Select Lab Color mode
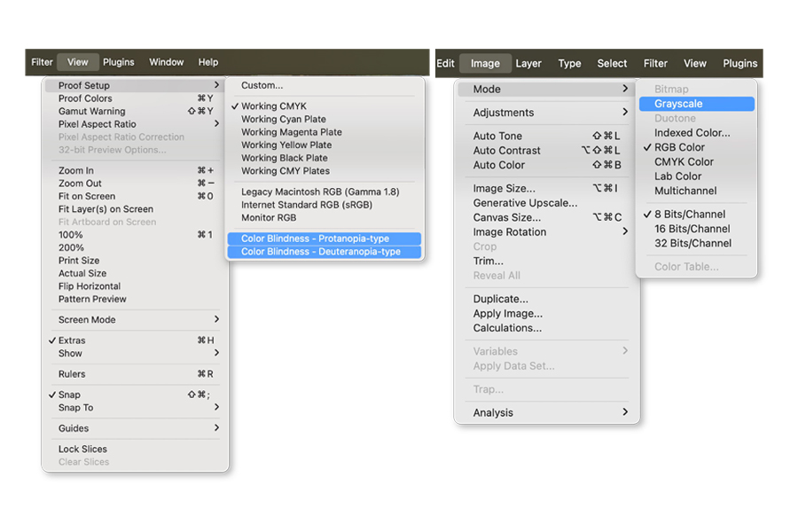Image resolution: width=798 pixels, height=532 pixels. (x=677, y=176)
